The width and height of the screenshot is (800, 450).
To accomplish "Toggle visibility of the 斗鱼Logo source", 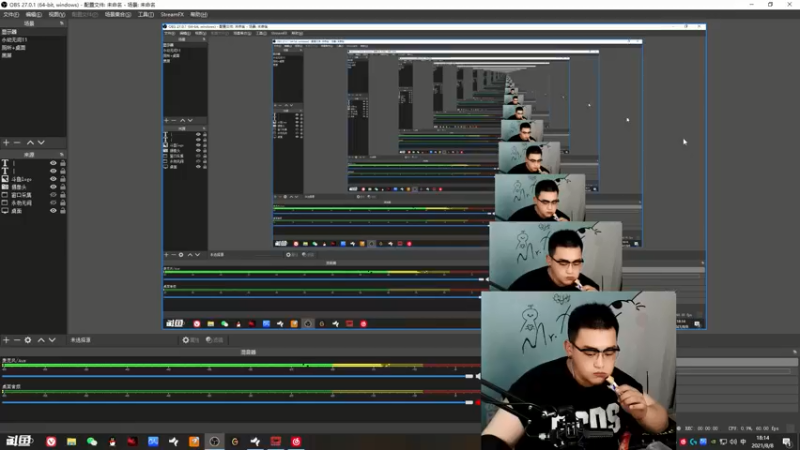I will pos(53,179).
